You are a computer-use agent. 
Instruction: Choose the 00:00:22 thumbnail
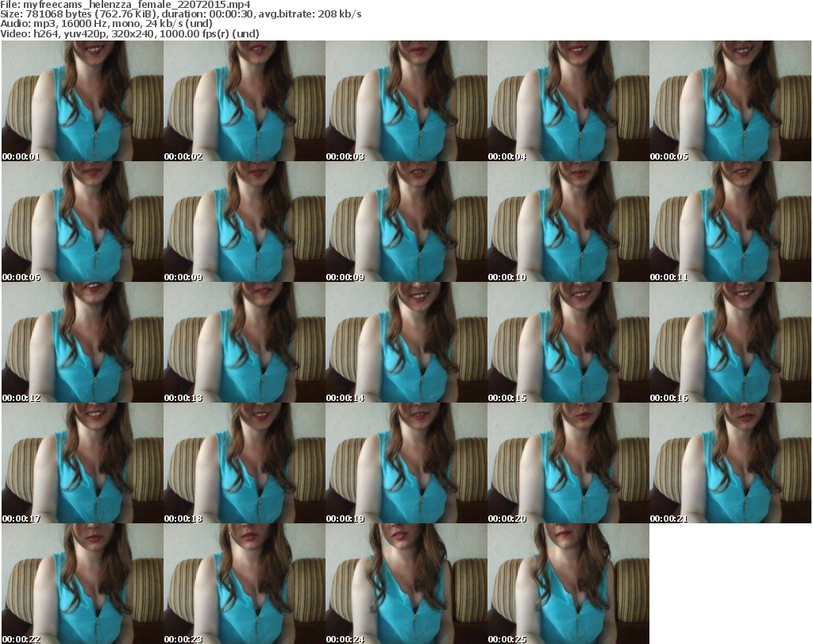click(x=83, y=584)
